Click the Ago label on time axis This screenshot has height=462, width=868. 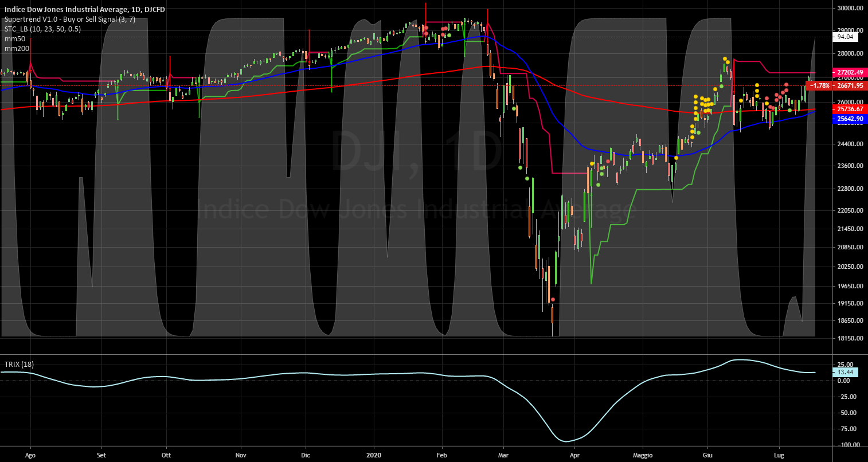[x=31, y=454]
